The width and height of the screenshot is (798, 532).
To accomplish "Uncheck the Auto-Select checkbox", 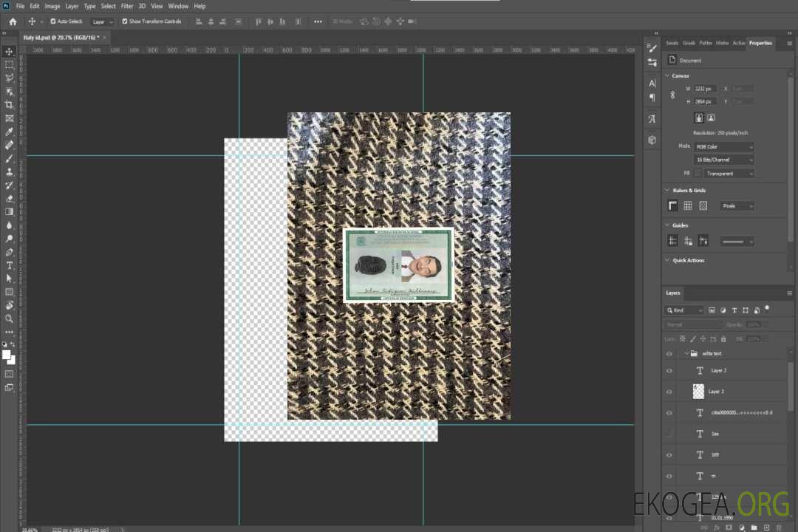I will 52,21.
